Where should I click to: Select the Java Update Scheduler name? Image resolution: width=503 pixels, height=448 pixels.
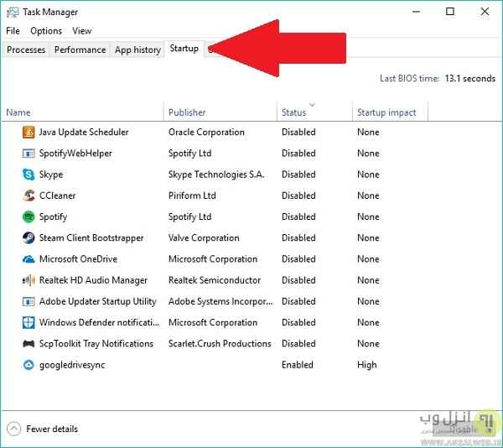[84, 133]
